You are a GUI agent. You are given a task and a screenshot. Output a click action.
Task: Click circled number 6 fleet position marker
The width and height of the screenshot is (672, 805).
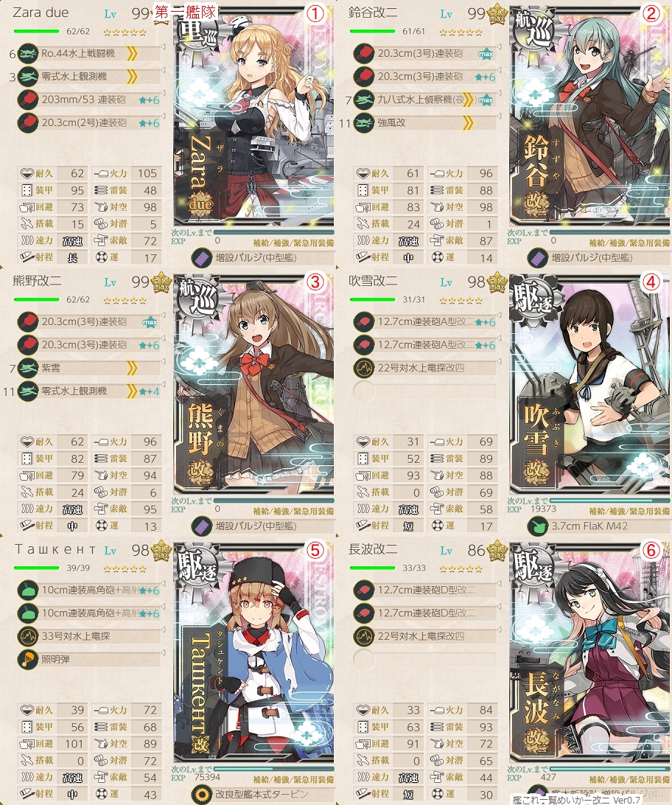(651, 551)
